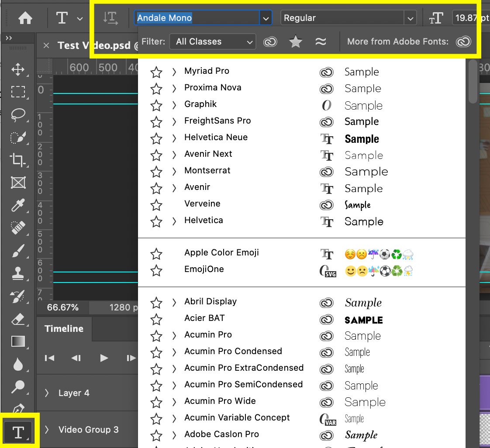Viewport: 490px width, 448px height.
Task: Expand the Montserrat font family
Action: (174, 172)
